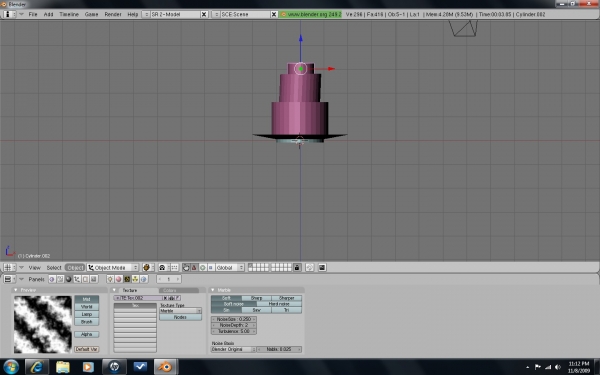This screenshot has height=375, width=600.
Task: Switch to Logic context icon
Action: click(52, 279)
